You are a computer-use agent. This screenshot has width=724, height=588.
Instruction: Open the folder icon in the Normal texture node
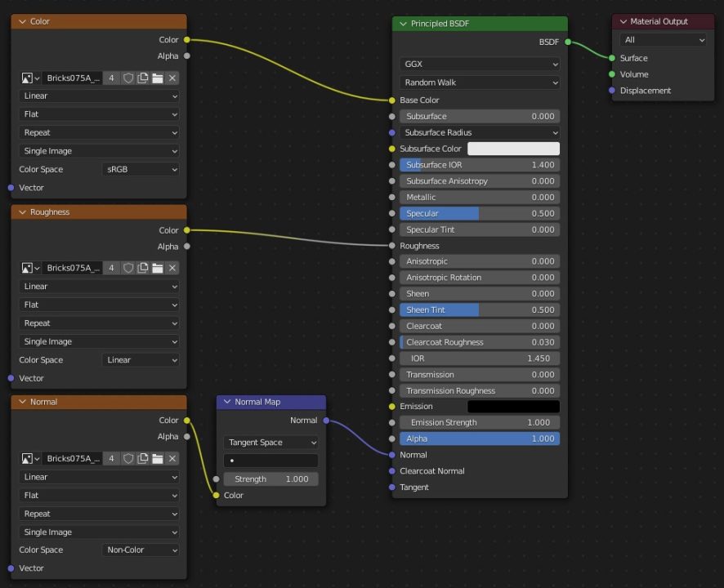[158, 458]
